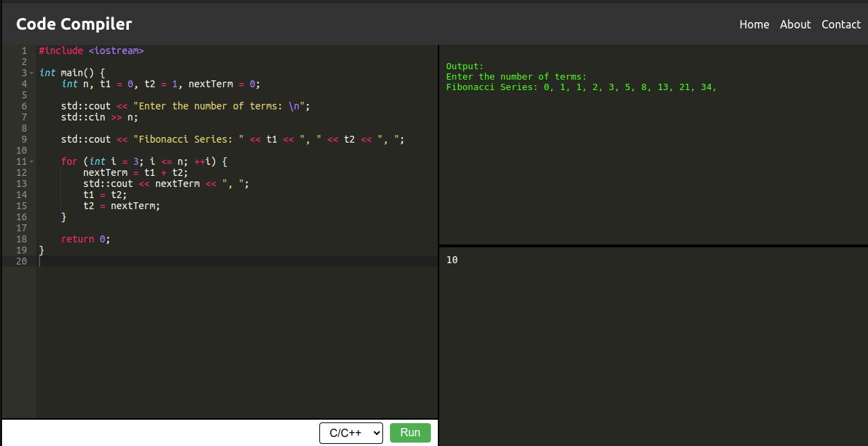Screen dimensions: 868x446
Task: Click the empty line 20 in editor
Action: [237, 261]
